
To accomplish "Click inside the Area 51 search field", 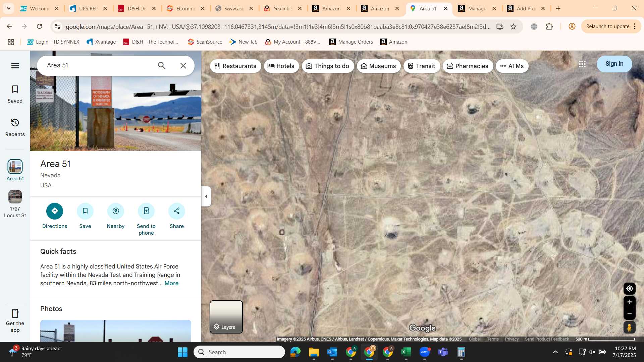I will click(x=97, y=65).
